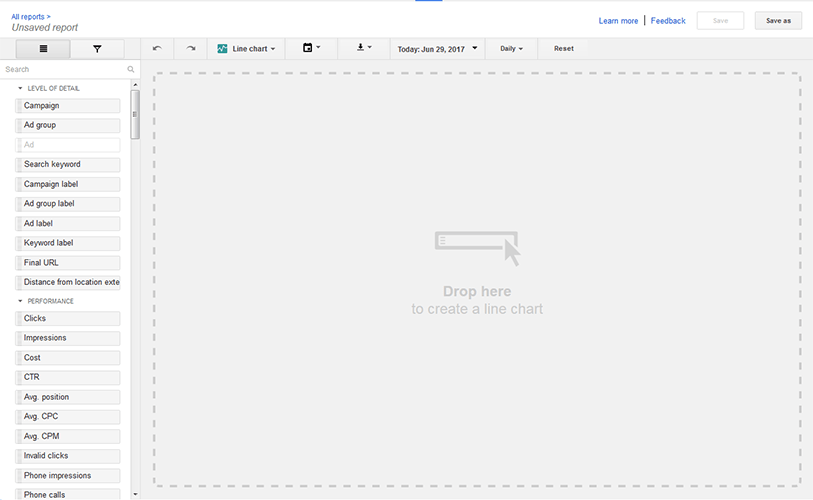Select the Phone calls metric tile
The image size is (813, 500).
[x=68, y=494]
